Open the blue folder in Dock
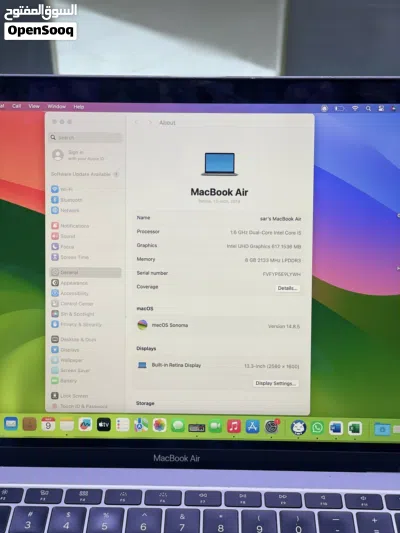The height and width of the screenshot is (533, 400). click(382, 429)
